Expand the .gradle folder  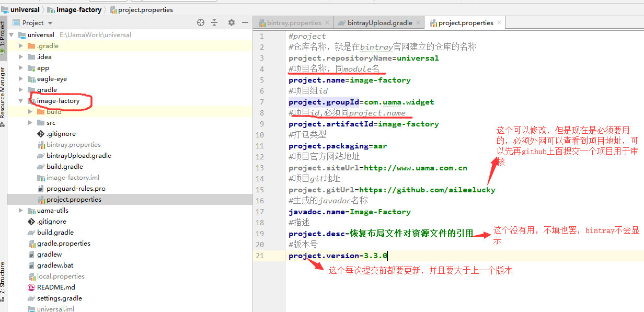coord(21,46)
